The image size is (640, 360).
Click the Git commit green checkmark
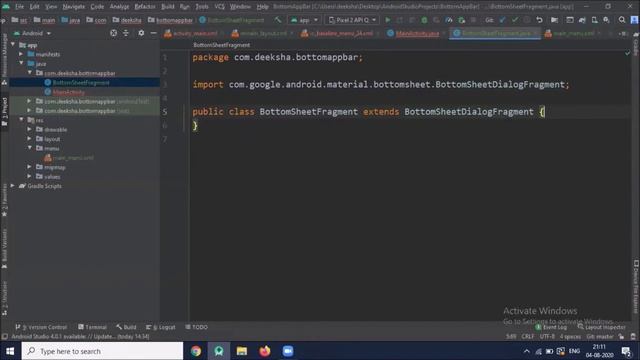click(x=515, y=20)
